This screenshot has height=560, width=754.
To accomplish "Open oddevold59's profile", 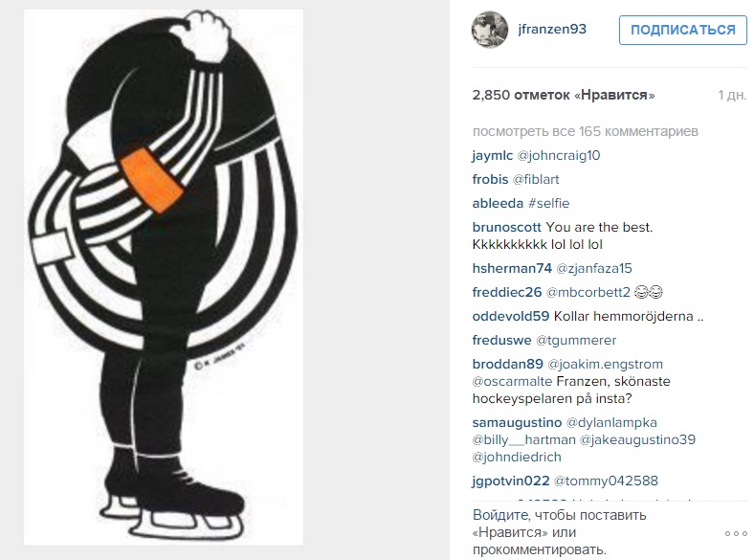I will (511, 316).
